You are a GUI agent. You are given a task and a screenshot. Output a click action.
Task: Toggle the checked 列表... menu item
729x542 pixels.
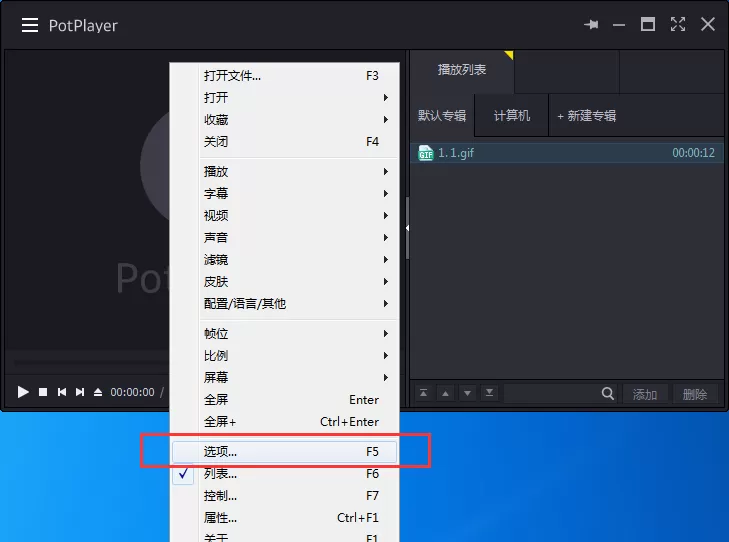(x=285, y=474)
